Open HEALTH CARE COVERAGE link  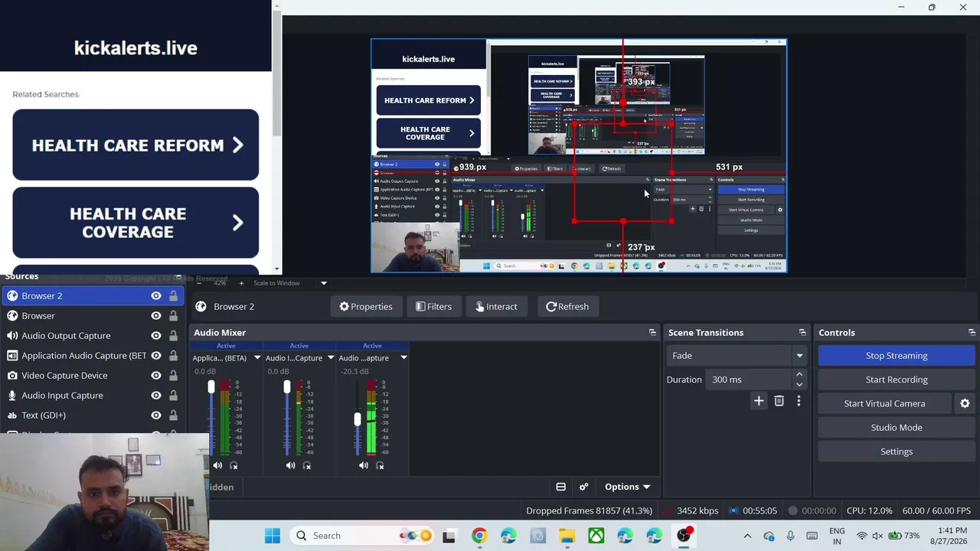pos(136,223)
